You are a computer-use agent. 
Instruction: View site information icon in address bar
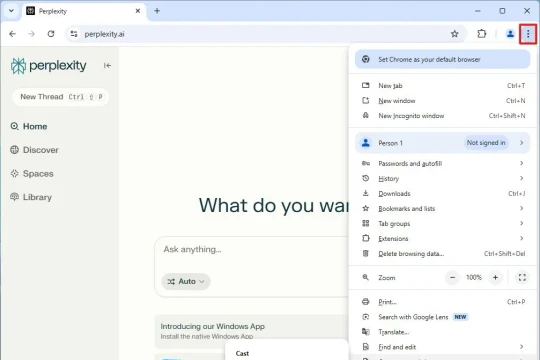point(74,34)
